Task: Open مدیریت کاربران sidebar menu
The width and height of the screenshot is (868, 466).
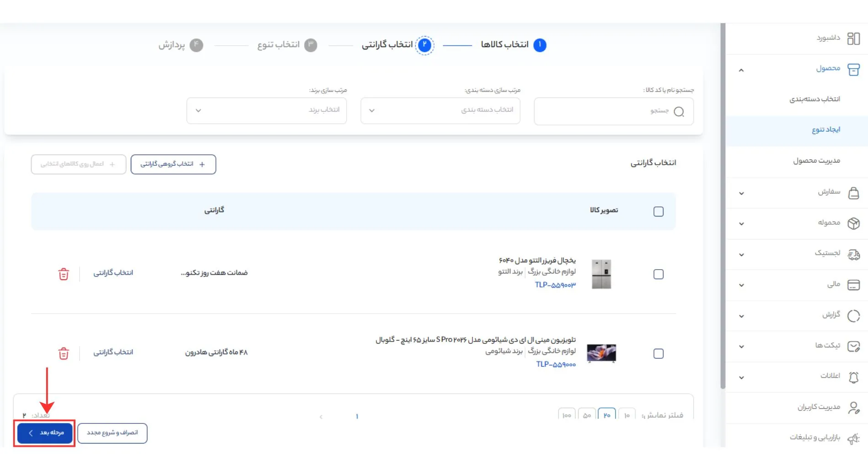Action: [x=797, y=407]
